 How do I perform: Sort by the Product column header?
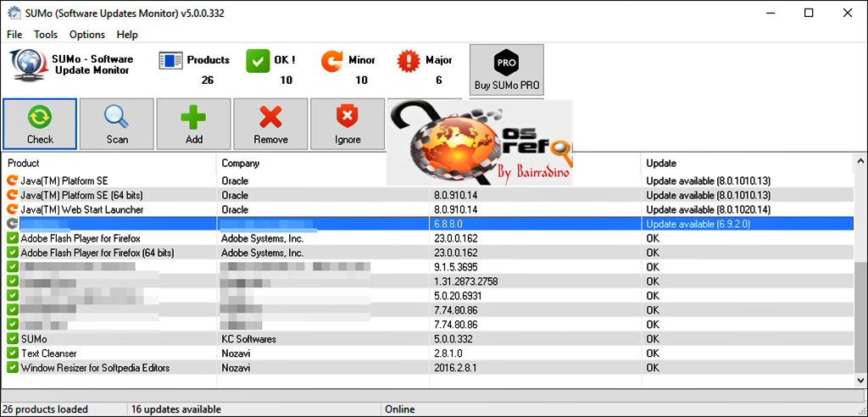point(109,164)
